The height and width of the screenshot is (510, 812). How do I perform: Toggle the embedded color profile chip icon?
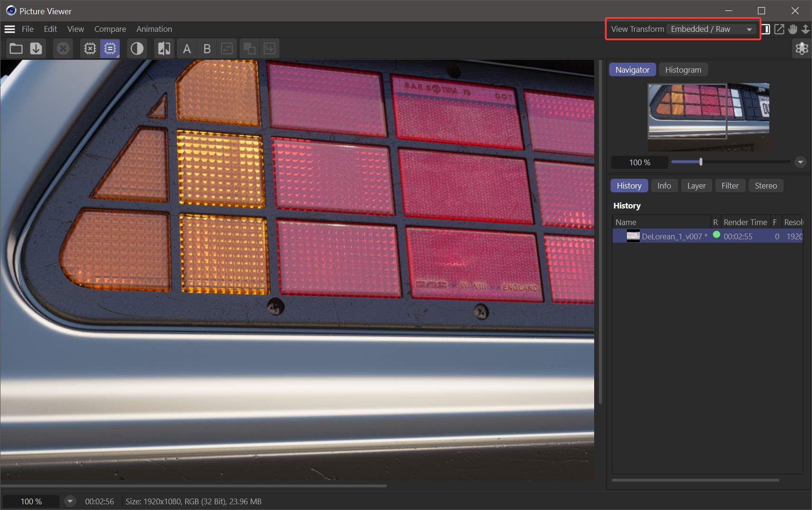(110, 48)
